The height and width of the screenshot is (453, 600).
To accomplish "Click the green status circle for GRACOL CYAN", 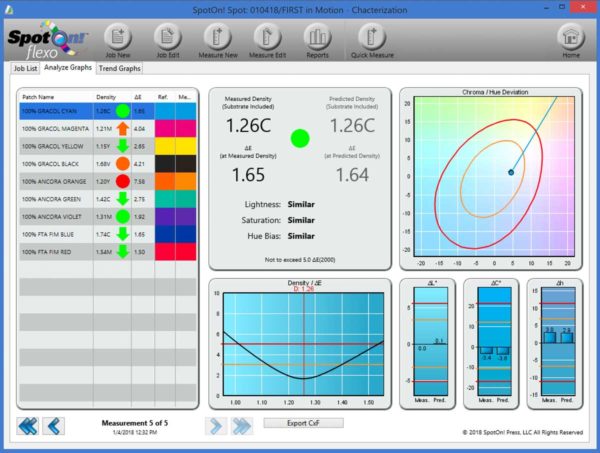I will click(x=123, y=111).
